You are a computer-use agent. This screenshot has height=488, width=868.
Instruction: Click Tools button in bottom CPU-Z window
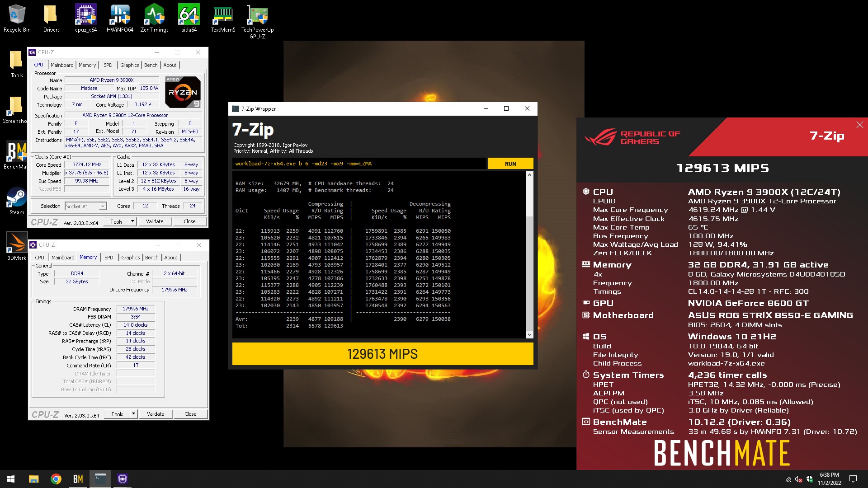pos(117,414)
